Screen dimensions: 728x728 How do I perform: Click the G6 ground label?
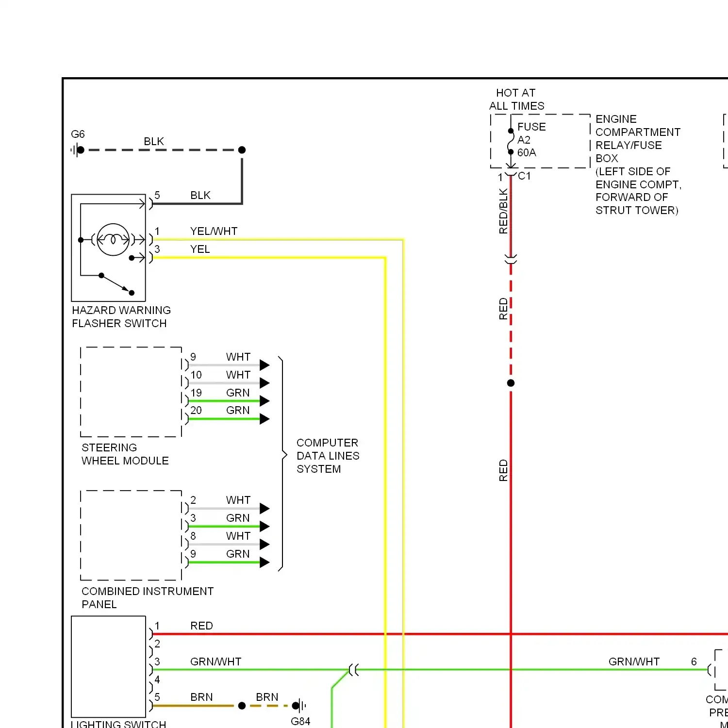tap(78, 134)
